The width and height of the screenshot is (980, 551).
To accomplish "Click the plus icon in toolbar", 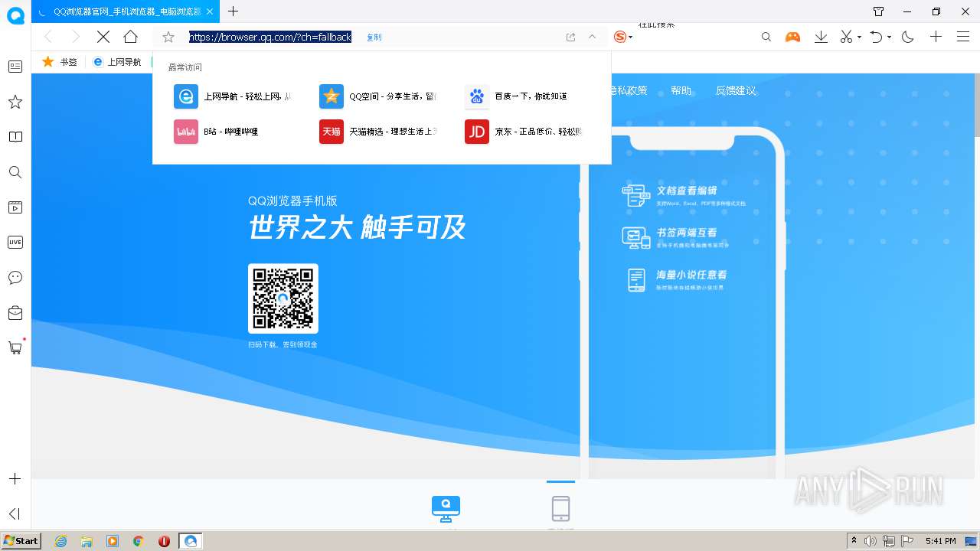I will pyautogui.click(x=936, y=37).
